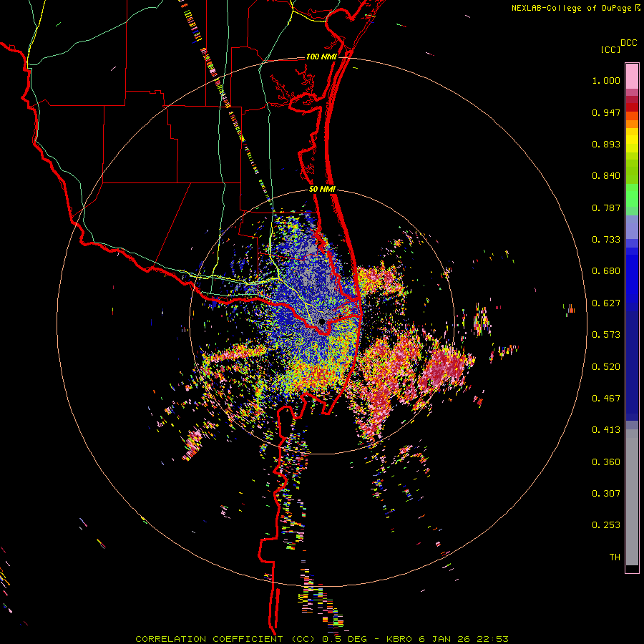Click the 0.840 legend value
This screenshot has width=644, height=644.
pos(606,176)
